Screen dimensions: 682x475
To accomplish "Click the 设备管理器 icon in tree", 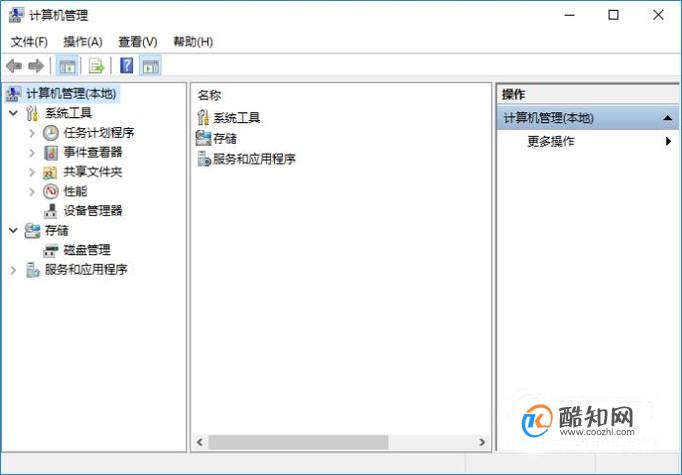I will pos(50,211).
